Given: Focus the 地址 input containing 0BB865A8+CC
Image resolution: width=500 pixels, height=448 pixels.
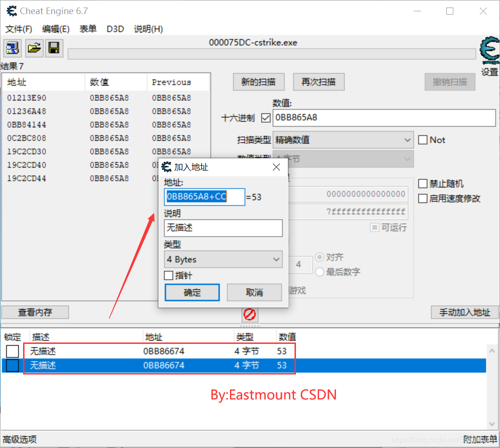Looking at the screenshot, I should pyautogui.click(x=205, y=197).
